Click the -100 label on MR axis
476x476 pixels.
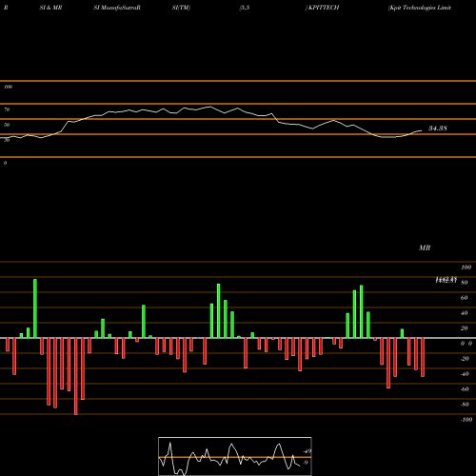point(466,420)
